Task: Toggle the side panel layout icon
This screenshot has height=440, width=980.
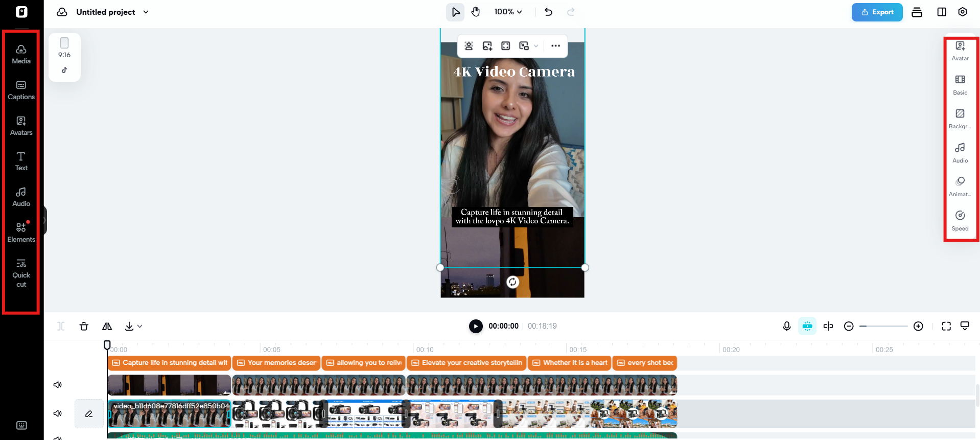Action: point(942,12)
